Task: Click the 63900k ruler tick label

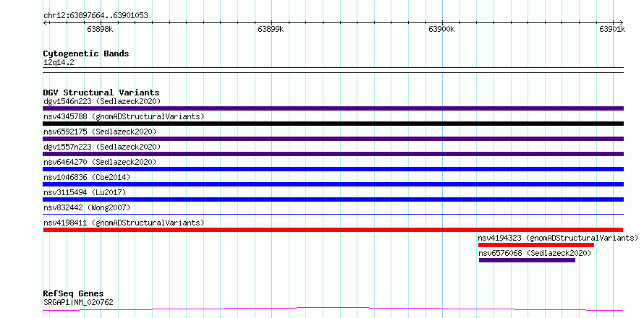Action: click(441, 29)
